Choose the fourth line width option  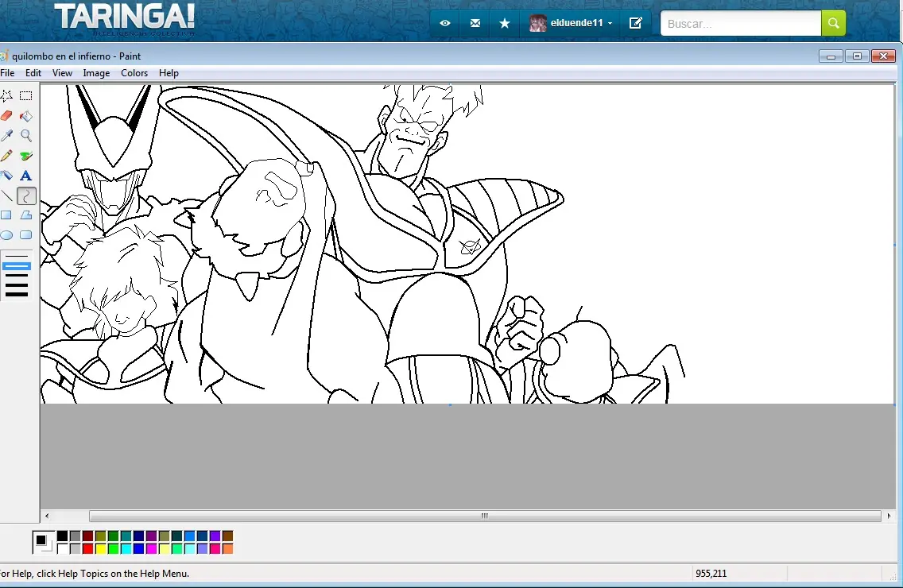point(17,285)
